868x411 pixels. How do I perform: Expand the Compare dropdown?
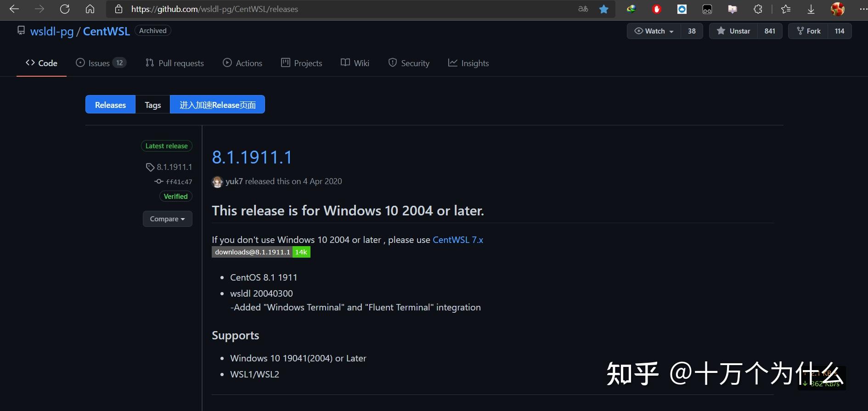[x=168, y=219]
